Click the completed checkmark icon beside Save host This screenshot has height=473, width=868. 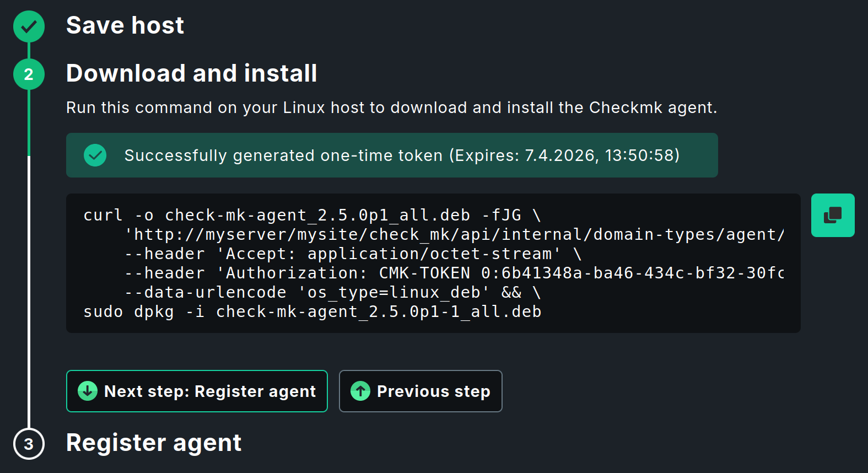click(x=29, y=26)
